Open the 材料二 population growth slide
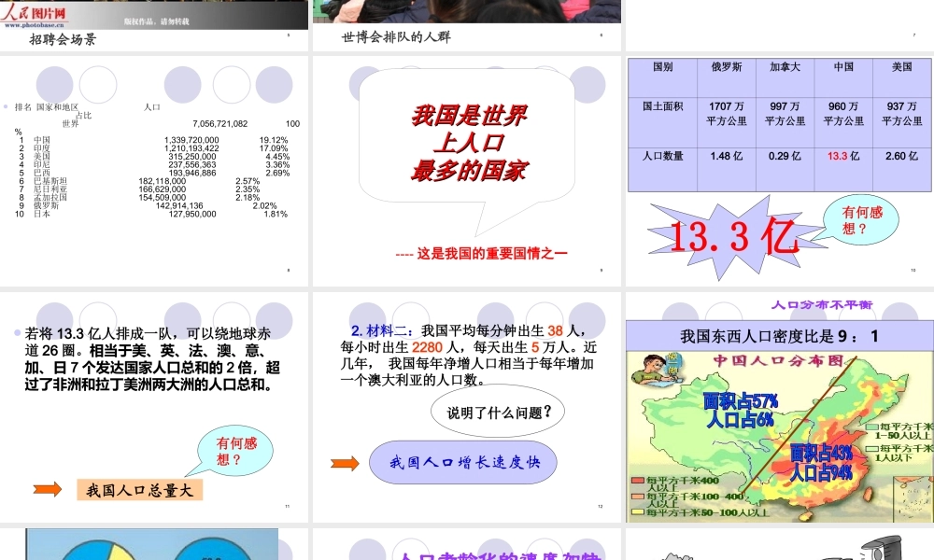The height and width of the screenshot is (560, 934). (x=466, y=407)
